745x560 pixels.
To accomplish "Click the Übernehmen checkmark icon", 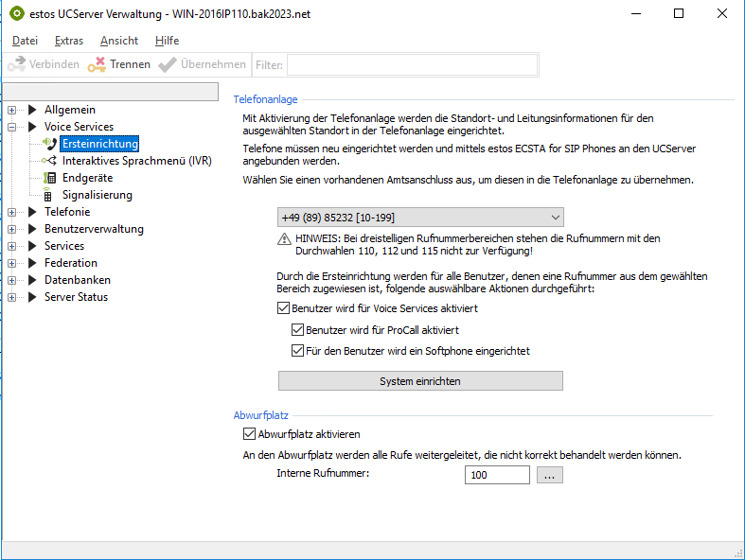I will [x=167, y=64].
